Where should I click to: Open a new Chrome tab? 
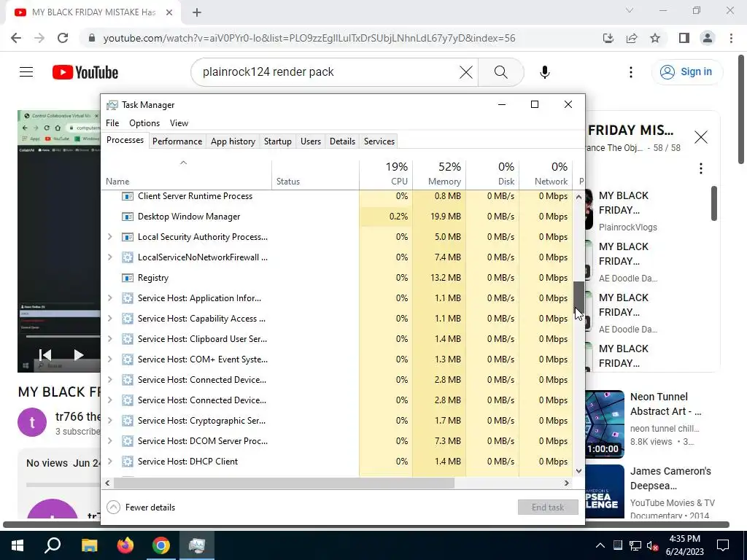(197, 12)
